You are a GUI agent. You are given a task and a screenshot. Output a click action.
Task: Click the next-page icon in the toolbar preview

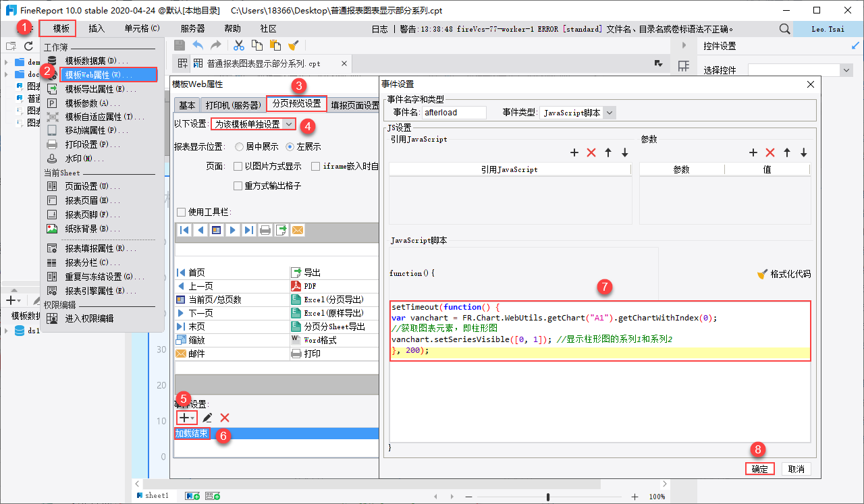[x=232, y=230]
